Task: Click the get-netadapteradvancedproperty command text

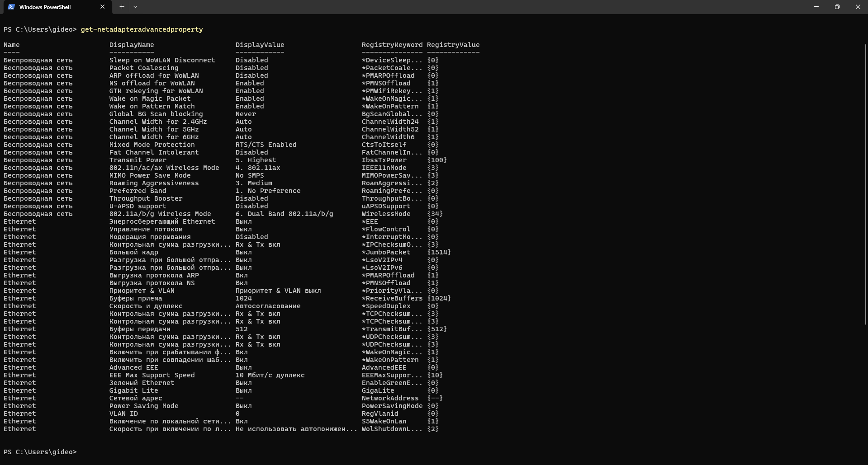Action: [x=142, y=29]
